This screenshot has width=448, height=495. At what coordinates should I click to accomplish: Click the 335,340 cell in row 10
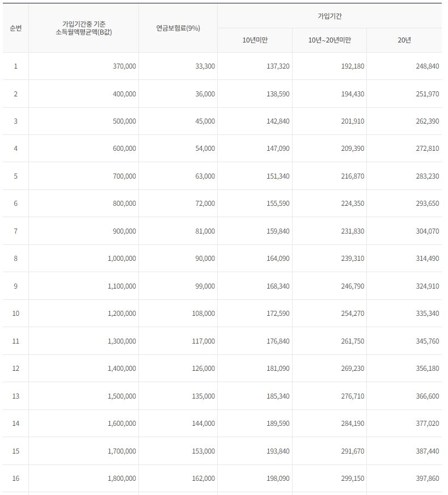click(x=426, y=314)
